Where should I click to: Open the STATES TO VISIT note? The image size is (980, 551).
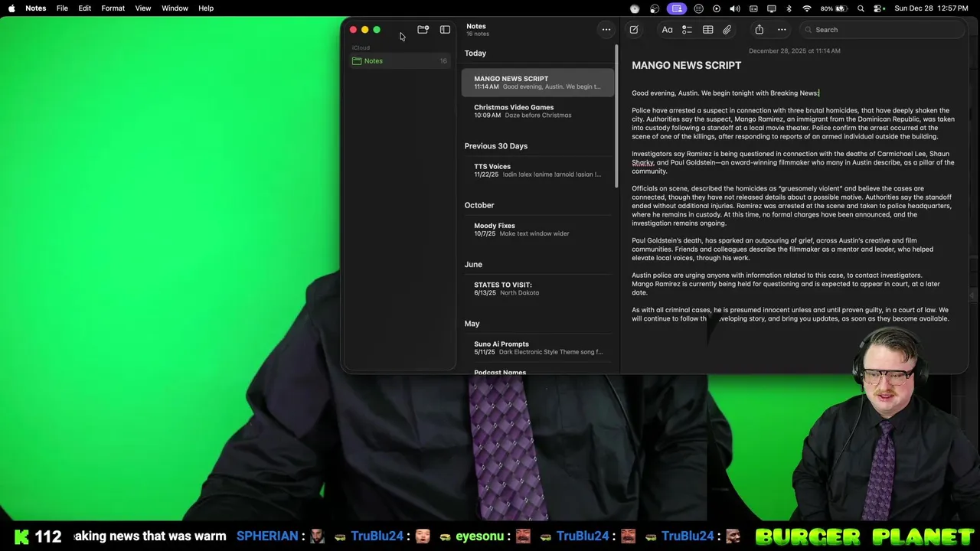coord(537,289)
